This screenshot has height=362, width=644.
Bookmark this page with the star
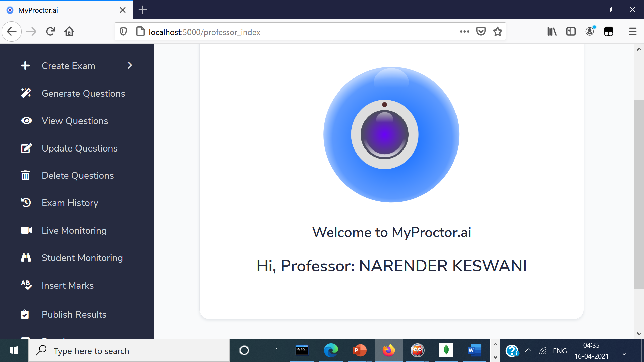coord(498,32)
